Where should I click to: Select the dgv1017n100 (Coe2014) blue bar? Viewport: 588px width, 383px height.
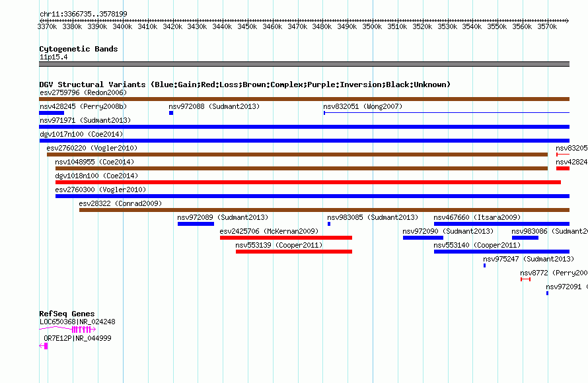[304, 141]
